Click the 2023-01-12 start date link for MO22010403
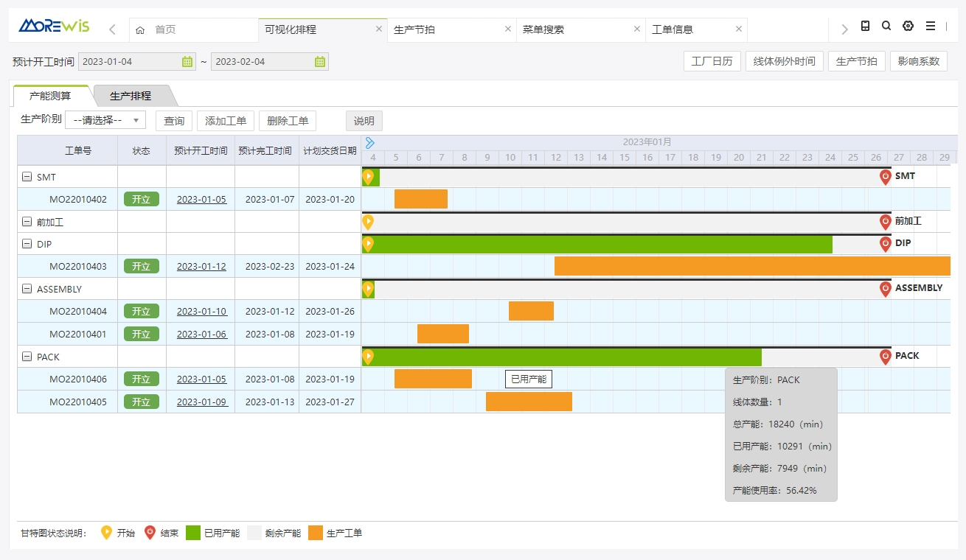The width and height of the screenshot is (966, 560). (x=201, y=267)
